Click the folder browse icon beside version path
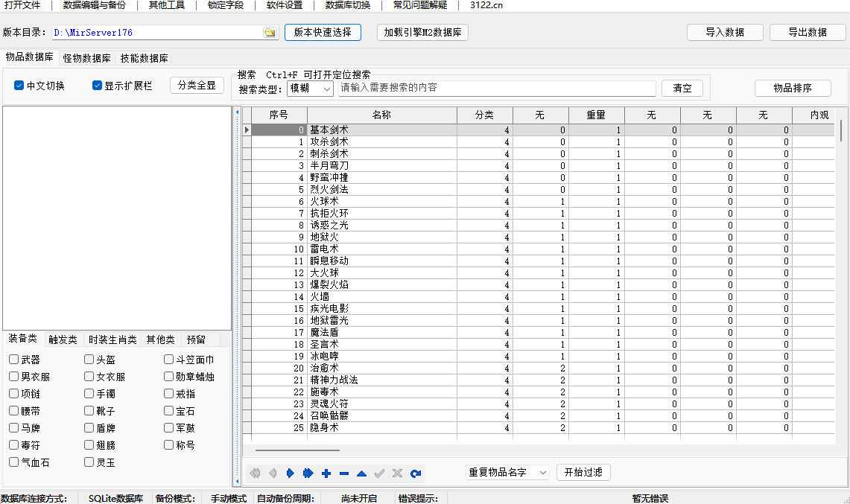This screenshot has height=504, width=850. click(x=270, y=33)
